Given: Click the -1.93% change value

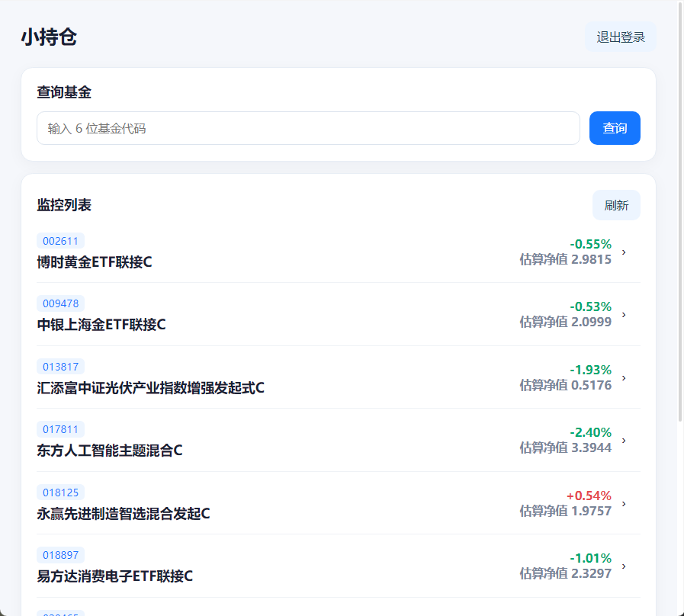Looking at the screenshot, I should click(591, 370).
